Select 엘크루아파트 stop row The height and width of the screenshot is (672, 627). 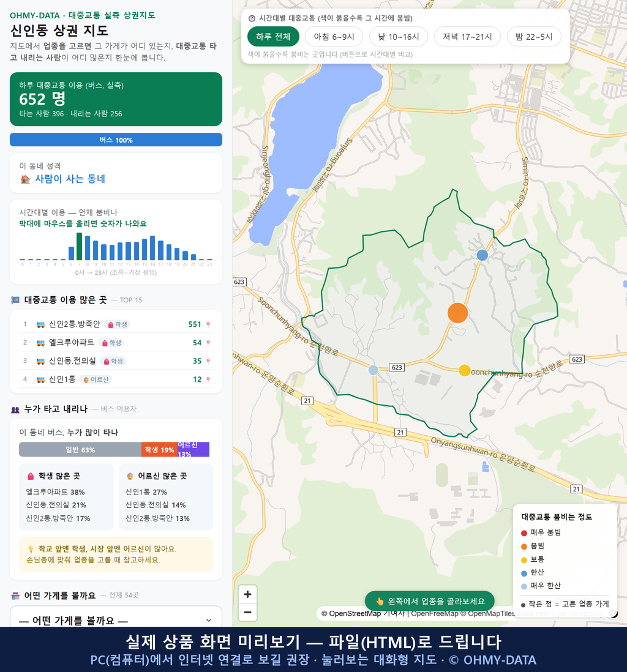pos(116,343)
